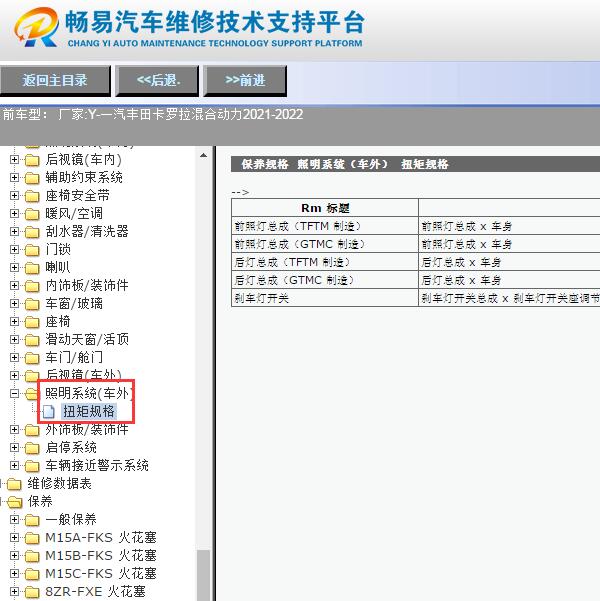Click the folder icon beside 车窗/玻璃
This screenshot has width=600, height=601.
[32, 304]
